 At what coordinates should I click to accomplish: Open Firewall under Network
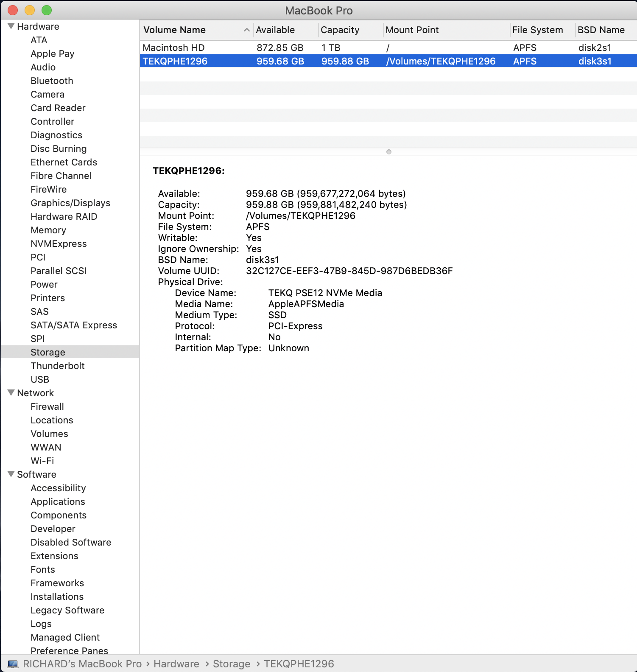point(47,406)
